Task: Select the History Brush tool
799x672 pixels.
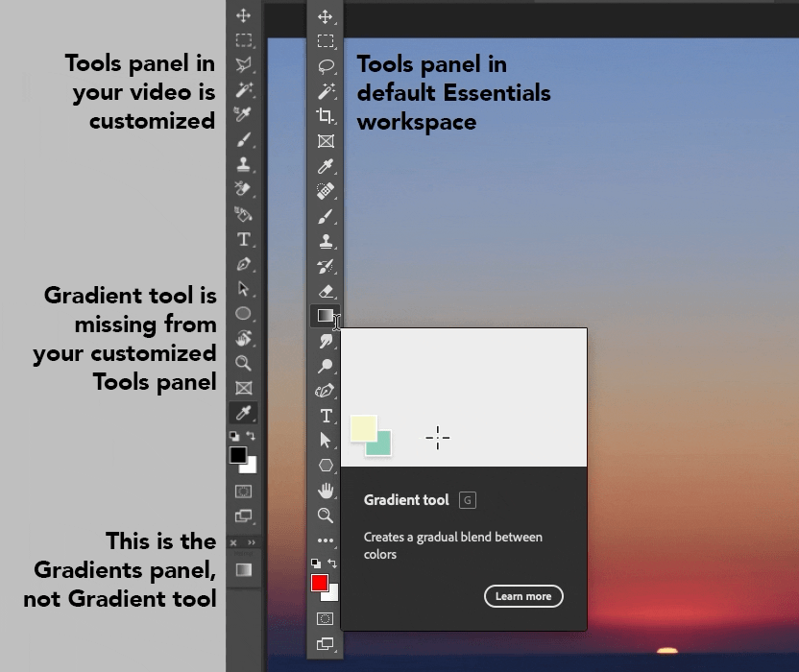Action: 326,266
